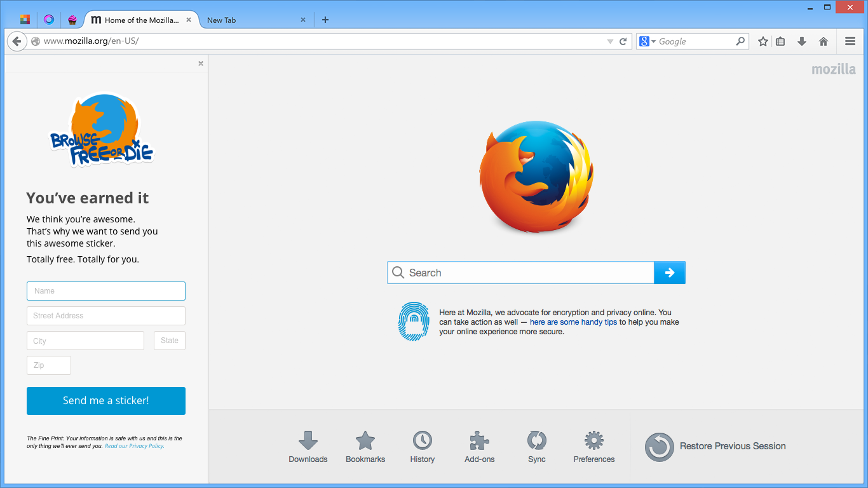Focus the Zip input field

click(49, 365)
